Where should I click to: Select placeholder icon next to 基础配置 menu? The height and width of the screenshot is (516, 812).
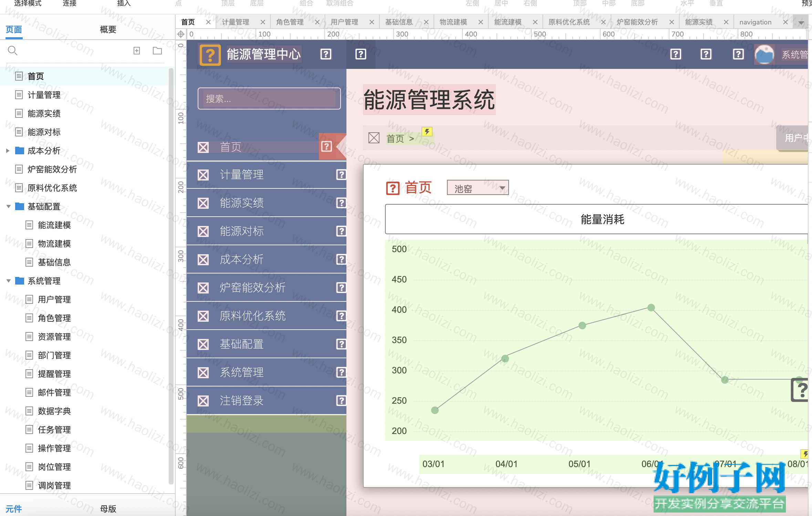click(x=203, y=344)
